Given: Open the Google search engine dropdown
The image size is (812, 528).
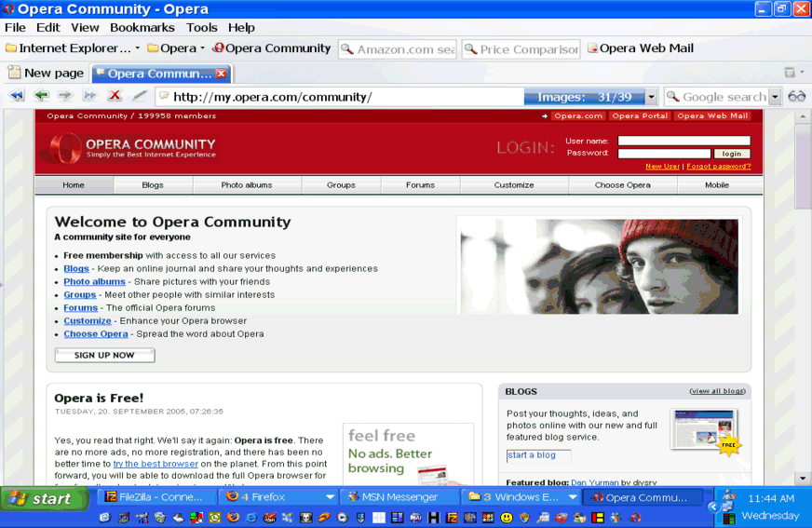Looking at the screenshot, I should pos(775,97).
